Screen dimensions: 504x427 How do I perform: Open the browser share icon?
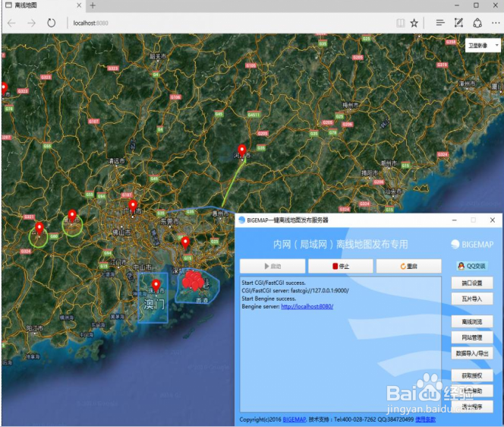click(x=477, y=23)
